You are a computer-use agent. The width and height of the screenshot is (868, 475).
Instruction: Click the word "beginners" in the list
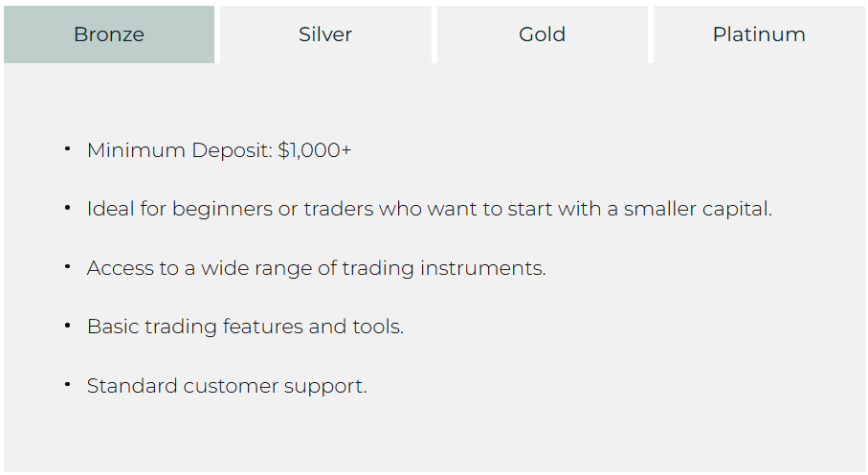click(x=222, y=209)
